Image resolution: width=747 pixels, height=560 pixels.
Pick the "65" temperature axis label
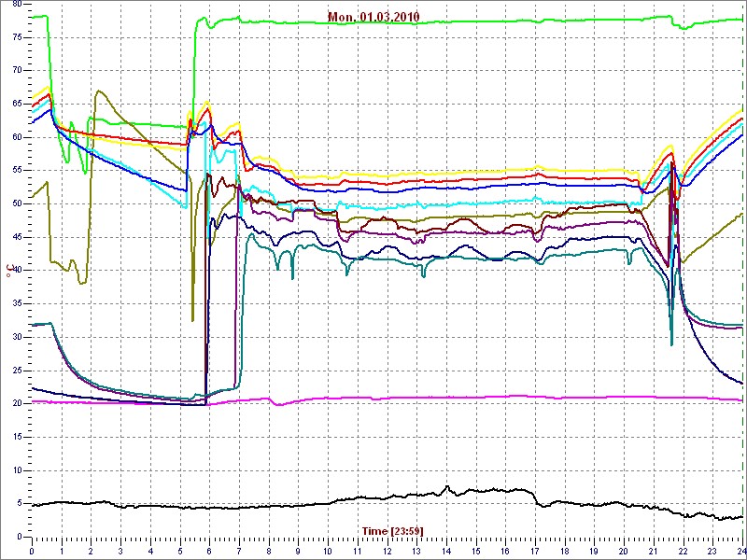18,104
